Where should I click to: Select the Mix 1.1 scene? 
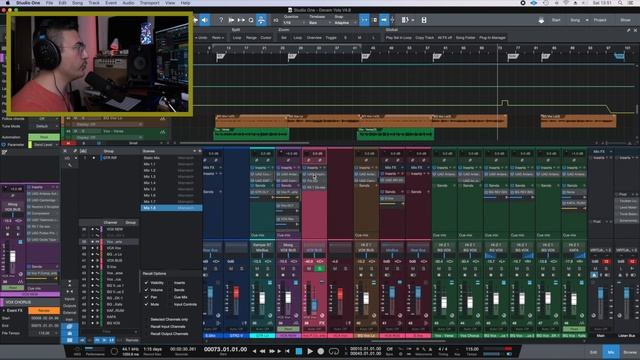[x=171, y=164]
